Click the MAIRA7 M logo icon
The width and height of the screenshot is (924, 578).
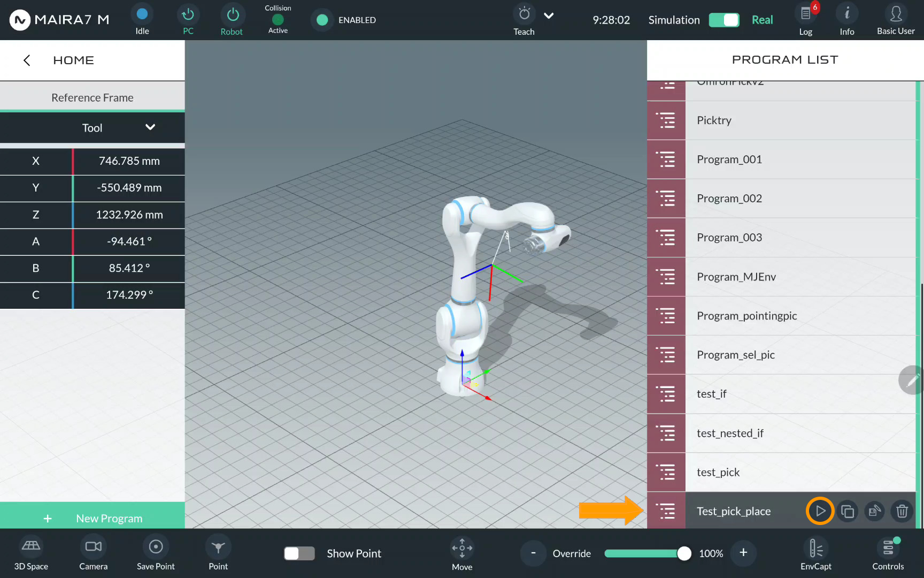click(x=20, y=20)
